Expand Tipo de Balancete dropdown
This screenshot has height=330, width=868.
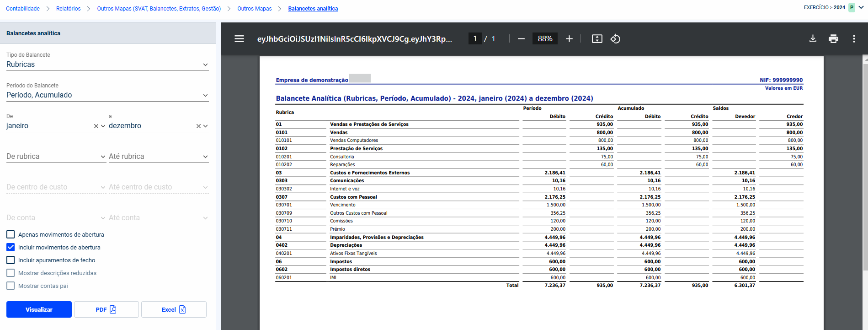coord(107,65)
